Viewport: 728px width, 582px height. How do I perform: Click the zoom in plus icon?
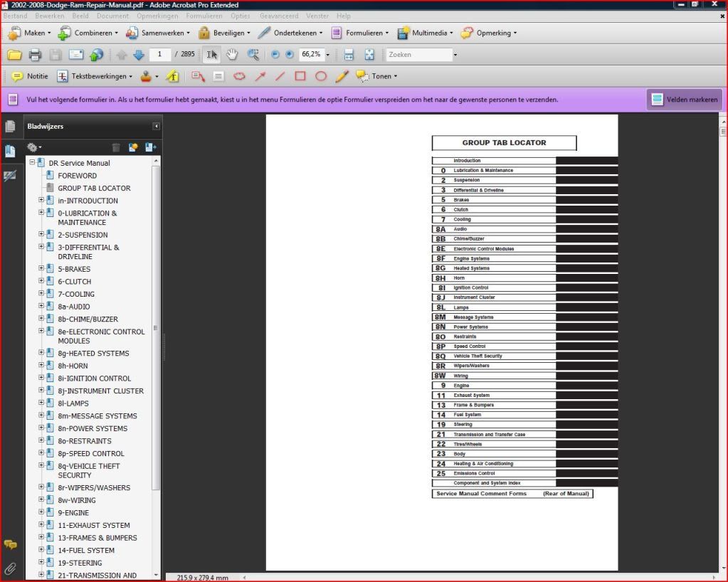click(x=289, y=55)
